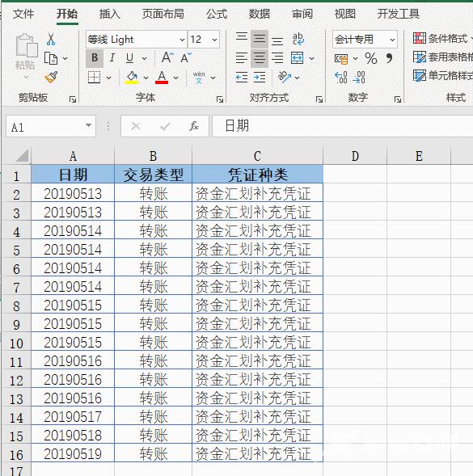Viewport: 473px width, 476px height.
Task: Apply cell borders icon
Action: coord(94,78)
